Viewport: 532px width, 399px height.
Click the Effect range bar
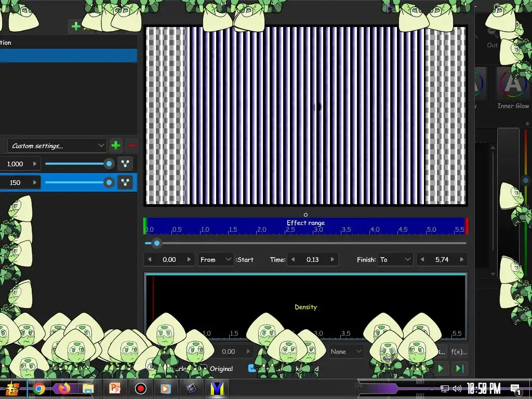[305, 226]
